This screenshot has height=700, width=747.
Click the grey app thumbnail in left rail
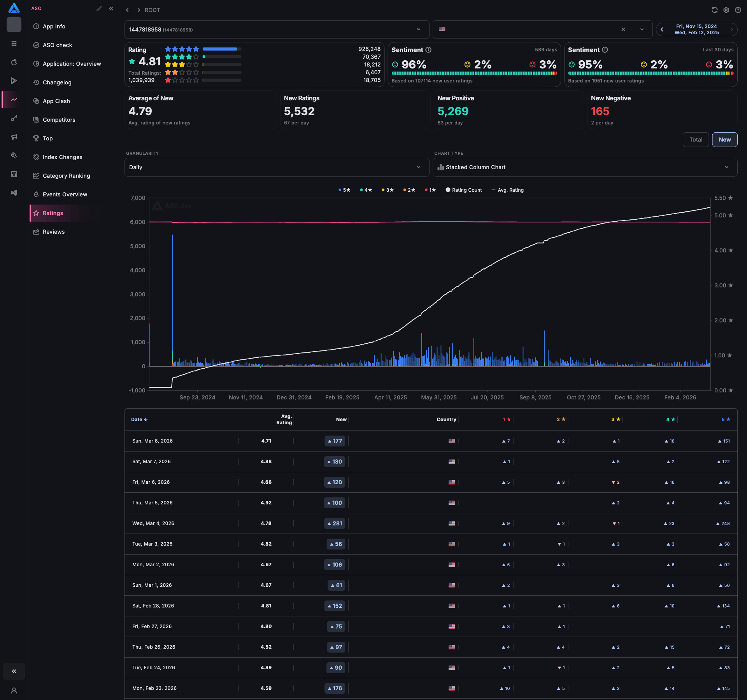(14, 24)
